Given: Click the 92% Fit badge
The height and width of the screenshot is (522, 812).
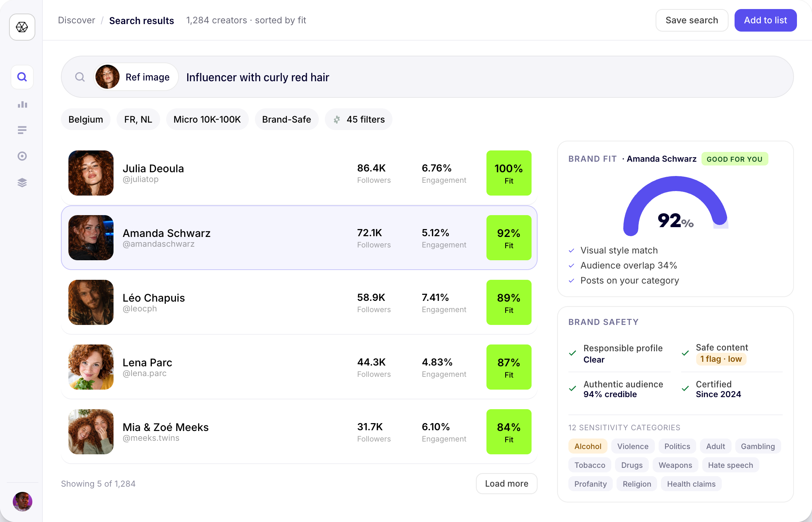Looking at the screenshot, I should pos(509,238).
